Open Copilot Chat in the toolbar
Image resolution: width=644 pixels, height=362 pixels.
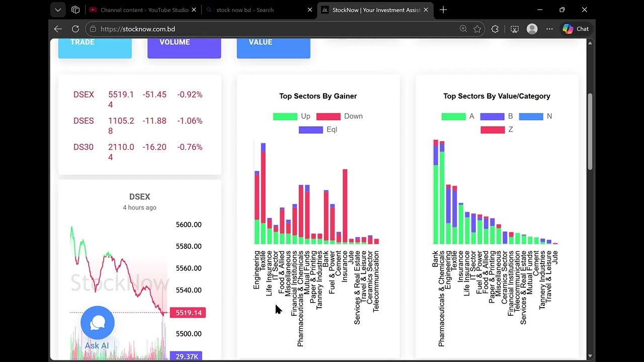pos(576,29)
